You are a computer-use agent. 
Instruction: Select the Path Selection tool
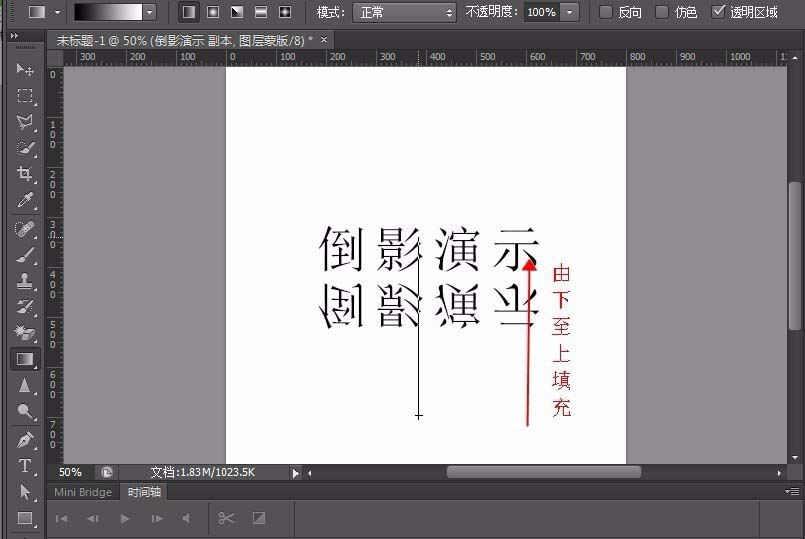pyautogui.click(x=25, y=492)
